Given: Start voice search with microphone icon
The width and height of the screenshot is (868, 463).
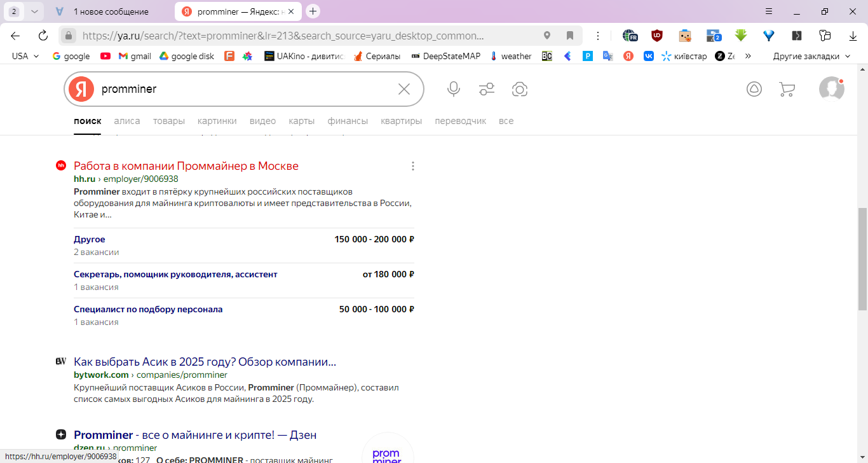Looking at the screenshot, I should [x=454, y=89].
